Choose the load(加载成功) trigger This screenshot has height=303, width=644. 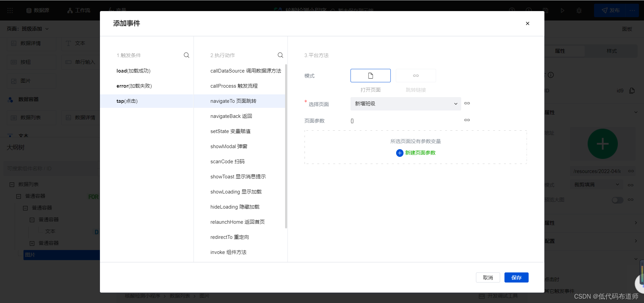tap(147, 71)
